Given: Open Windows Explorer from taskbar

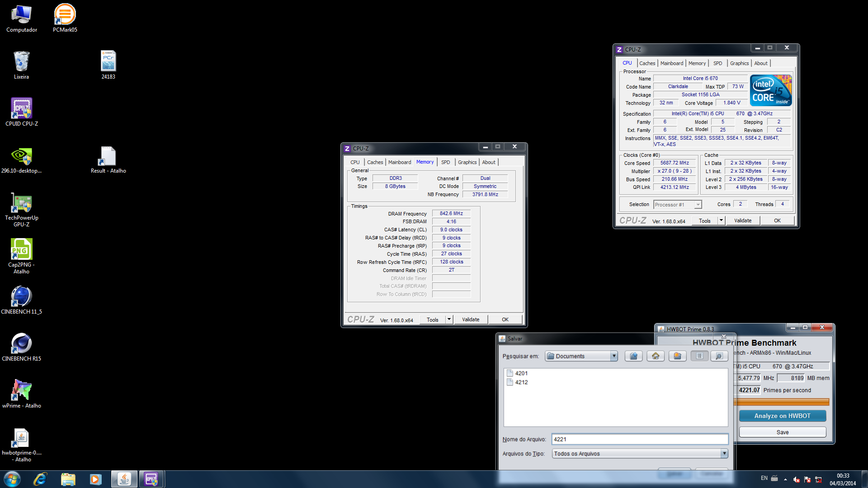Looking at the screenshot, I should tap(68, 479).
